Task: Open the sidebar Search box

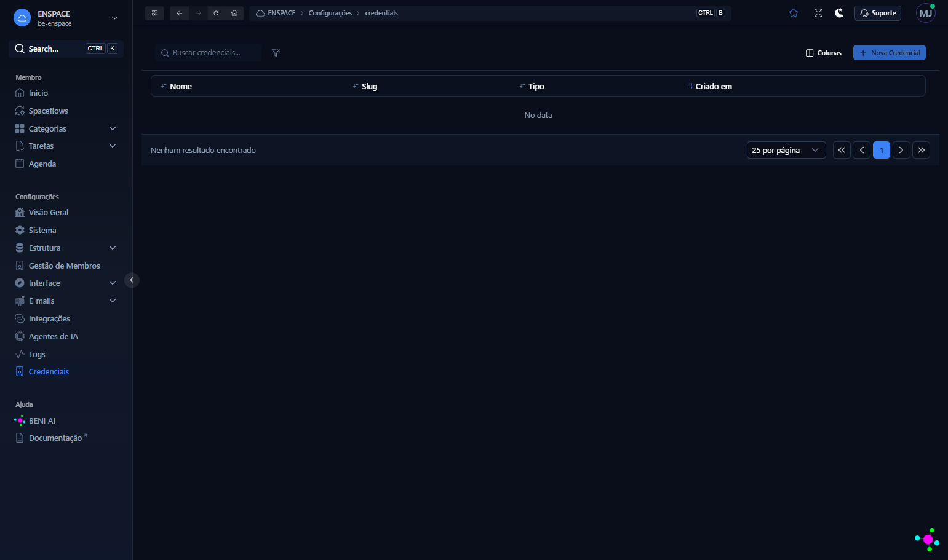Action: tap(66, 49)
